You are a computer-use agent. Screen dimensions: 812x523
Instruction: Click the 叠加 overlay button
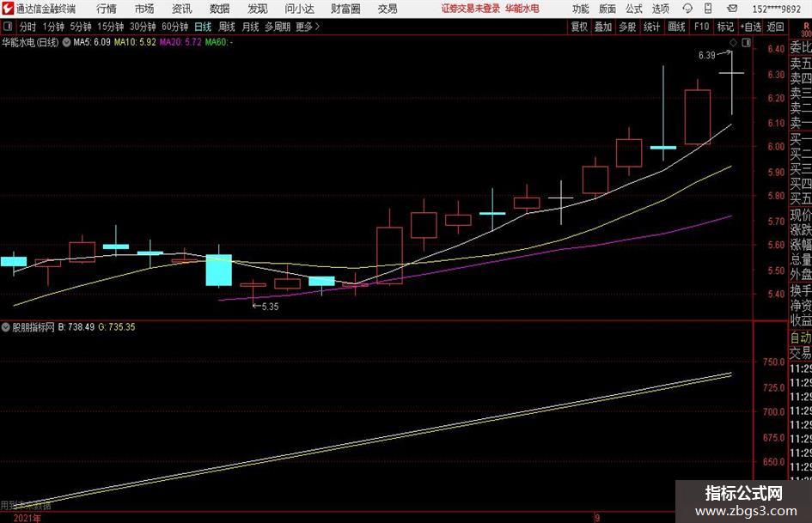(603, 27)
